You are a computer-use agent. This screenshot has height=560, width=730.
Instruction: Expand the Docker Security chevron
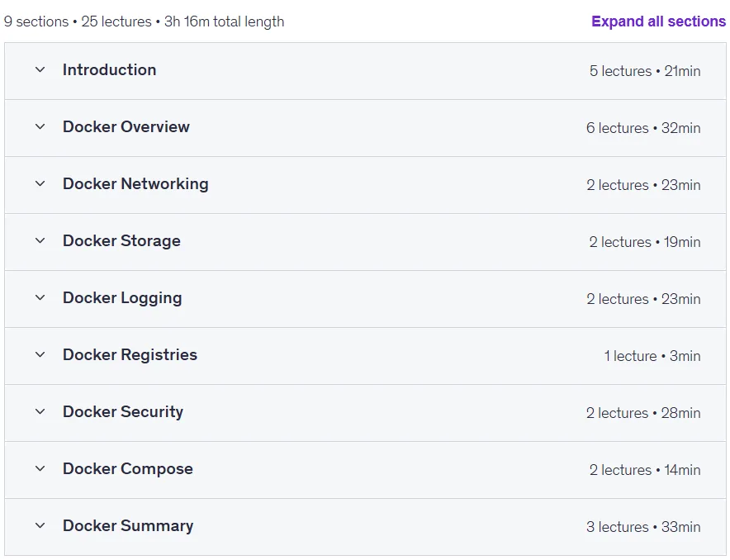point(40,411)
